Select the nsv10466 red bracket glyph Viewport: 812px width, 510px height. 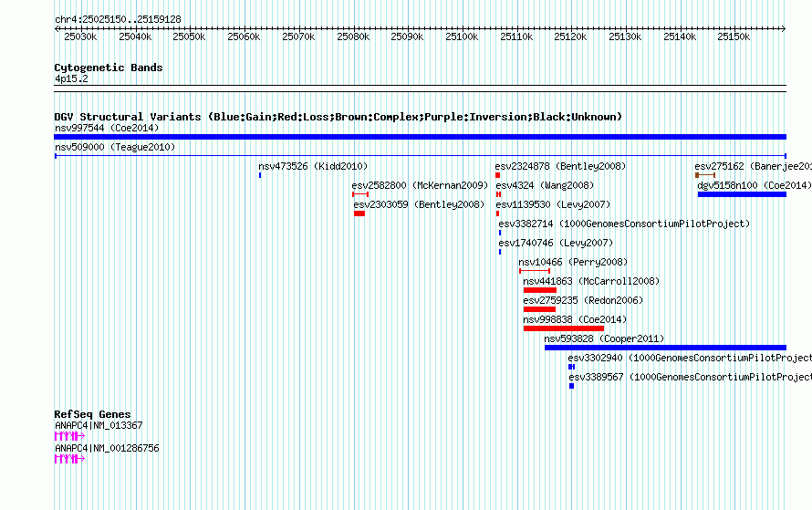point(535,271)
